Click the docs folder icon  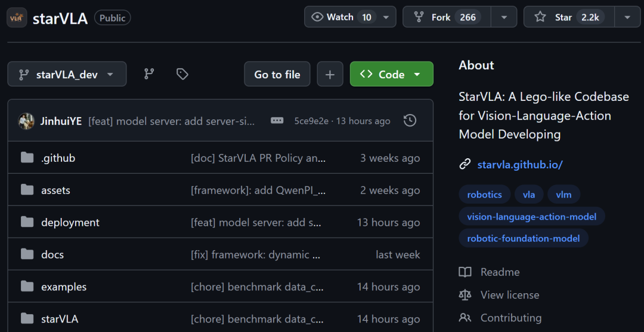pos(27,254)
